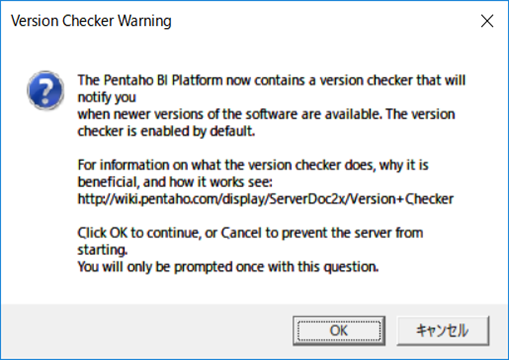Click the wiki.pentaho.com URL in the message
Image resolution: width=509 pixels, height=361 pixels.
click(x=265, y=199)
